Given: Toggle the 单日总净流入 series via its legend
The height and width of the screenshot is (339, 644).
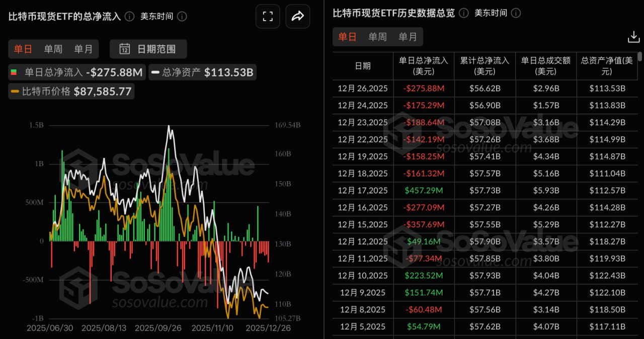Looking at the screenshot, I should 76,72.
